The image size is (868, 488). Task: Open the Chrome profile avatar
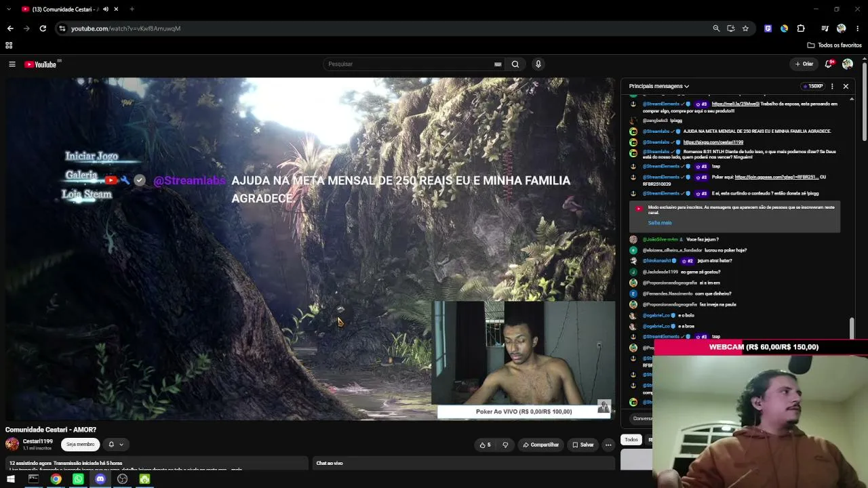click(842, 28)
